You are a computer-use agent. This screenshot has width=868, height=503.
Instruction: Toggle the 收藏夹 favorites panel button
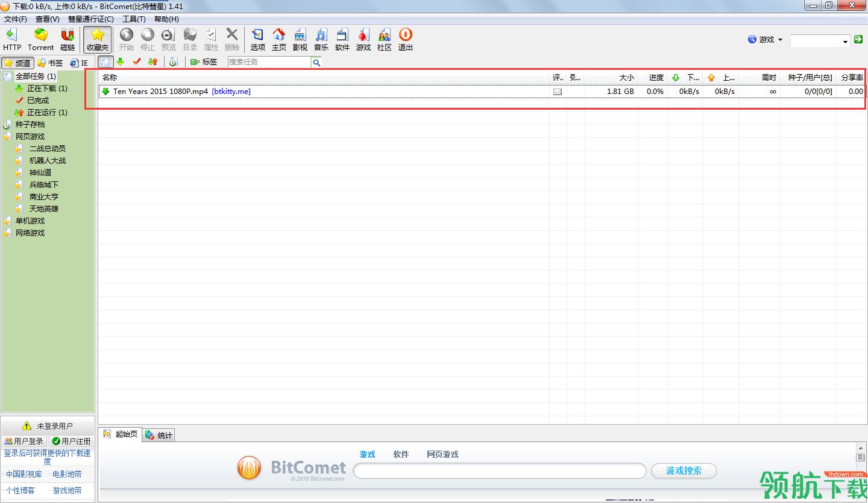tap(98, 39)
